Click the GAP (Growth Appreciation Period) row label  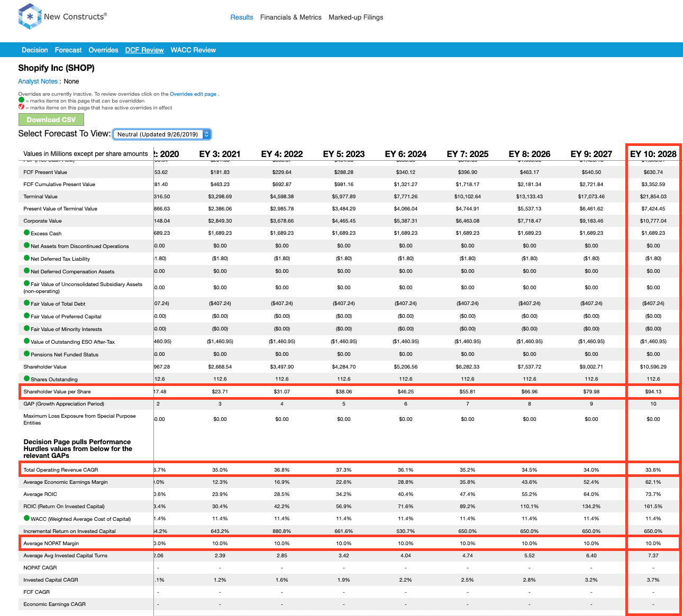coord(64,404)
